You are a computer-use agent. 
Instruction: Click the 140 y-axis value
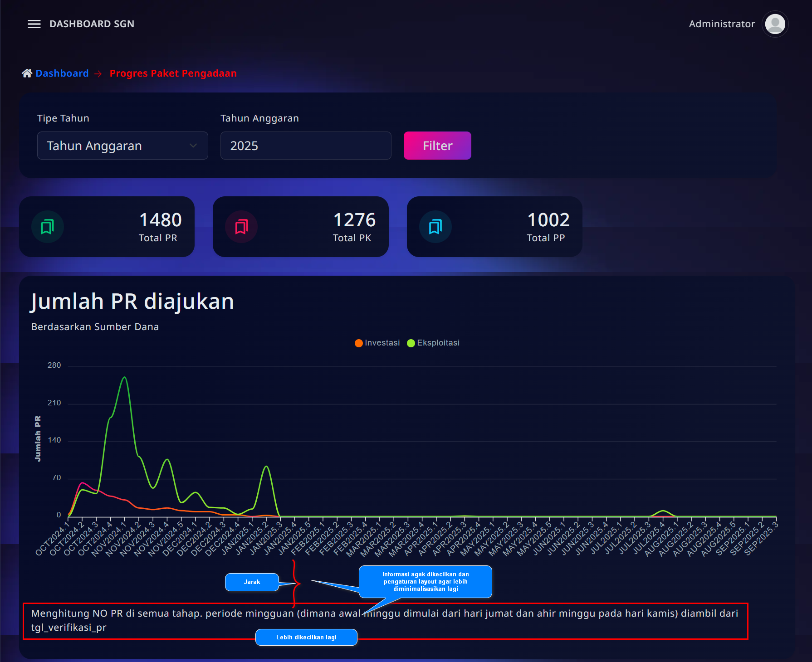[54, 440]
